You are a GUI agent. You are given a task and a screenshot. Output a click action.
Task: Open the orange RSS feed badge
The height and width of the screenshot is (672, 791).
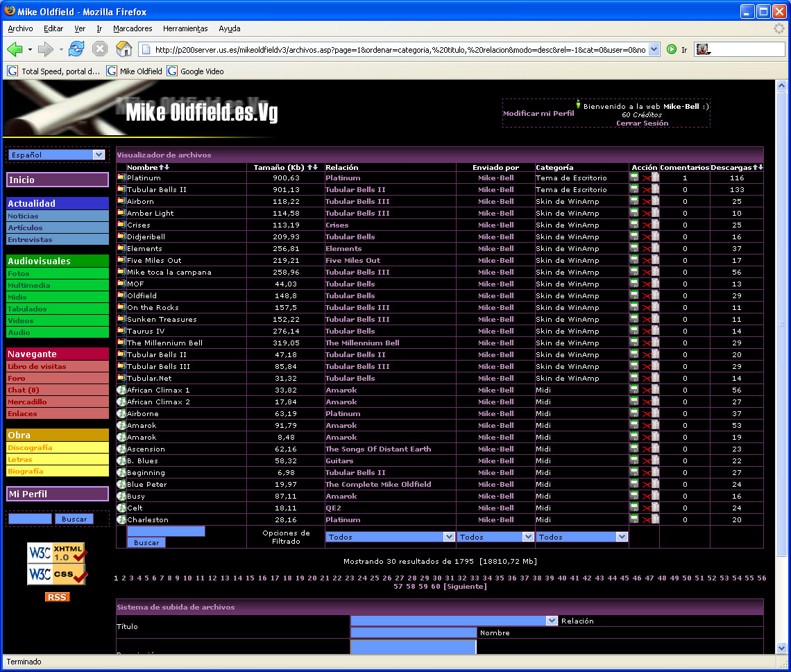[57, 597]
